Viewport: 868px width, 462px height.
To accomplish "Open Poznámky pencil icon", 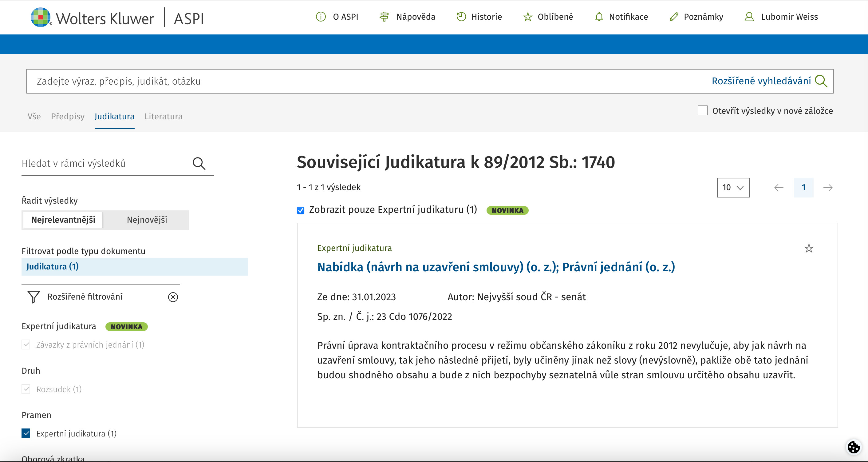I will [673, 17].
